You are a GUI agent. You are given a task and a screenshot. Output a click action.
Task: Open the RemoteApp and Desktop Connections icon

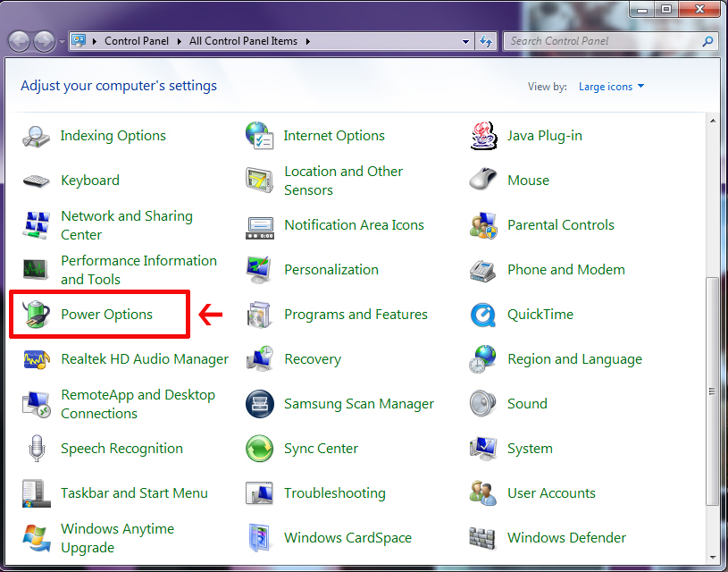point(37,404)
